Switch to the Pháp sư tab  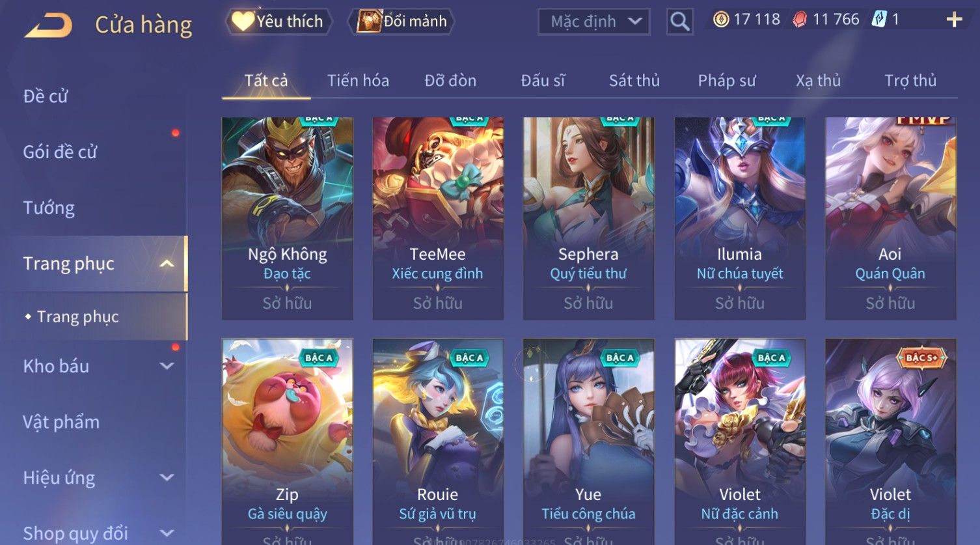[727, 81]
